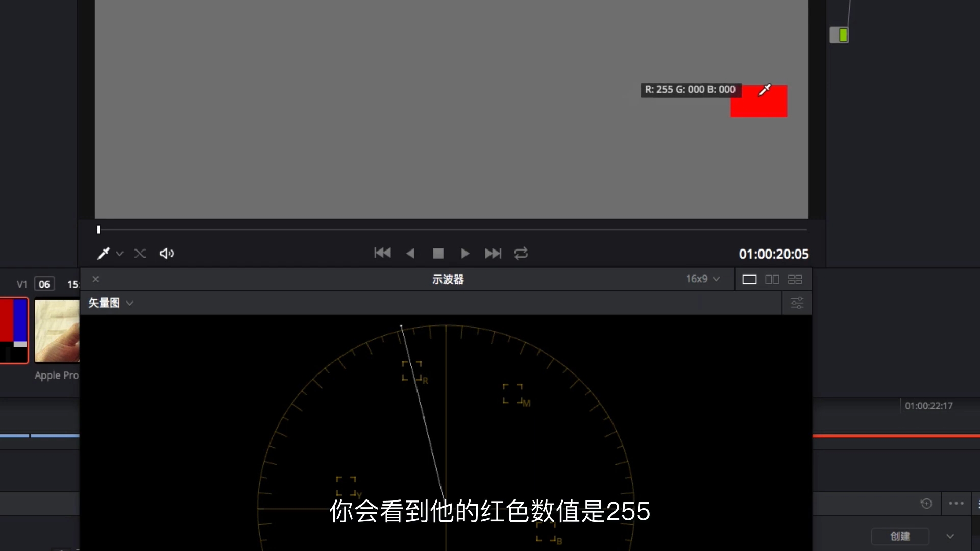Image resolution: width=980 pixels, height=551 pixels.
Task: Enable loop playback
Action: pyautogui.click(x=521, y=253)
